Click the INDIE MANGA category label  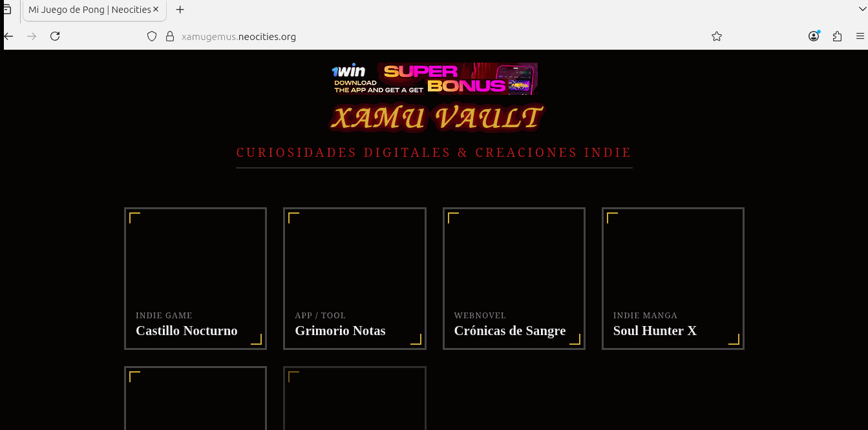pos(646,316)
